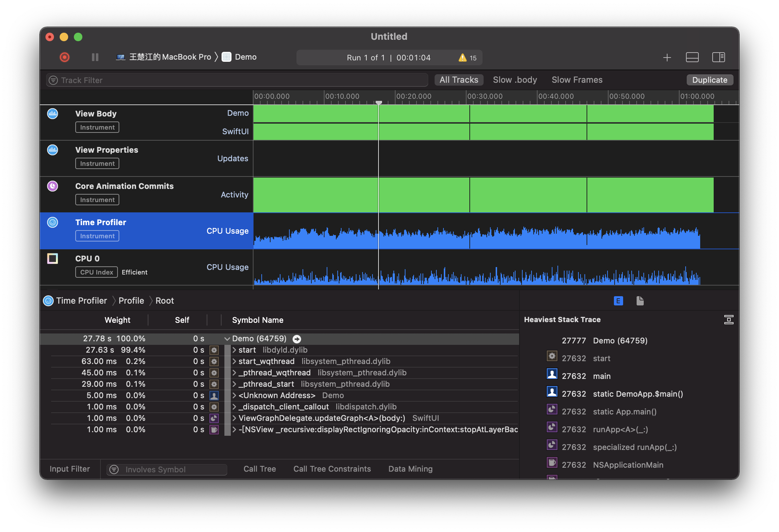779x532 pixels.
Task: Switch to the Slow Frames tab
Action: click(577, 80)
